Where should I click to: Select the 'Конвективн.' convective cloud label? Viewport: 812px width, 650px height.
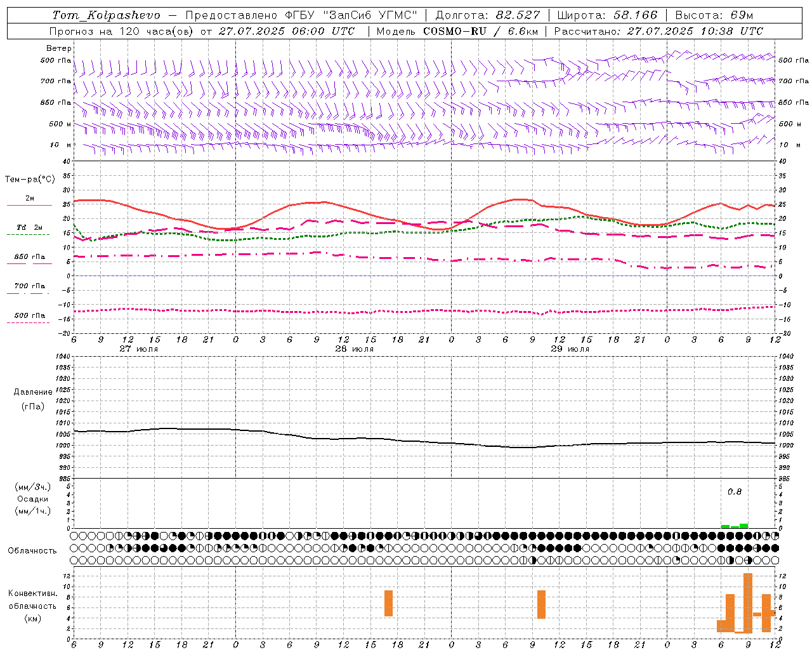pos(32,594)
